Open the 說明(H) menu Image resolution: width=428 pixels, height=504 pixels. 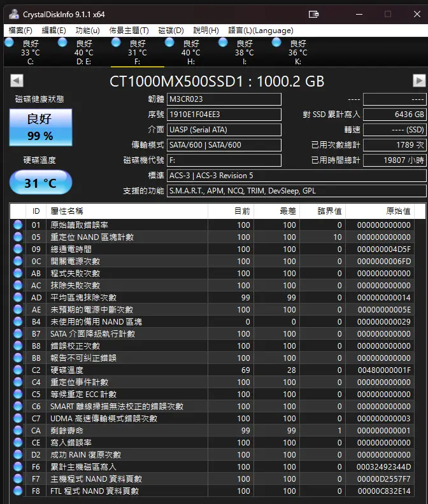206,31
